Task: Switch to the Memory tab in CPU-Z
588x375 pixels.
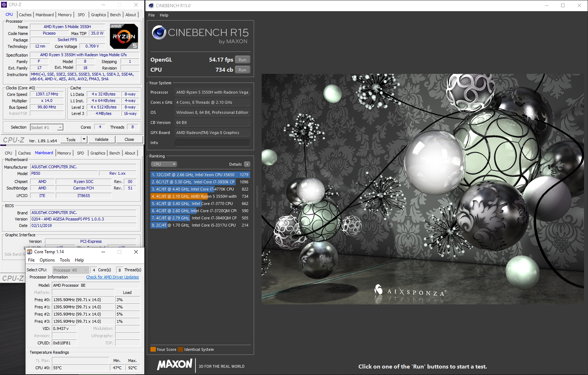Action: point(65,15)
